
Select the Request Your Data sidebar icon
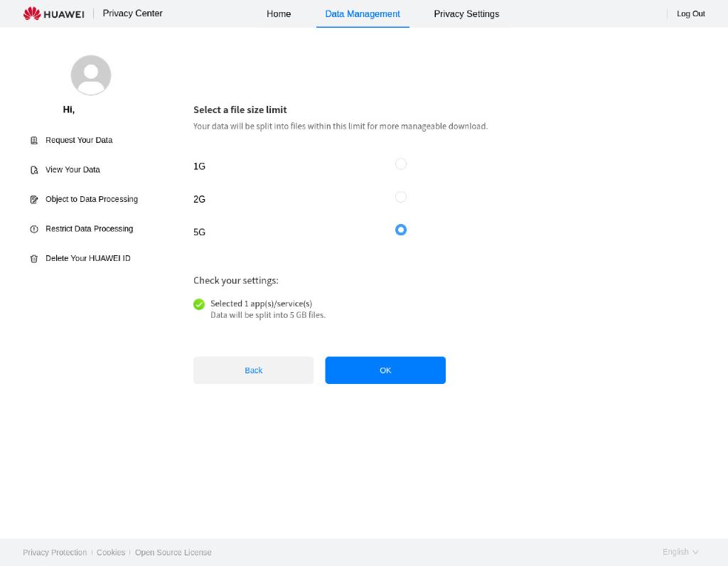pos(34,140)
